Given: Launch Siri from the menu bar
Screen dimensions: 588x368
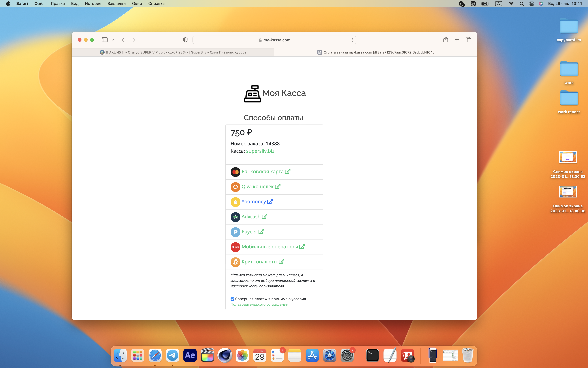Looking at the screenshot, I should [x=541, y=4].
